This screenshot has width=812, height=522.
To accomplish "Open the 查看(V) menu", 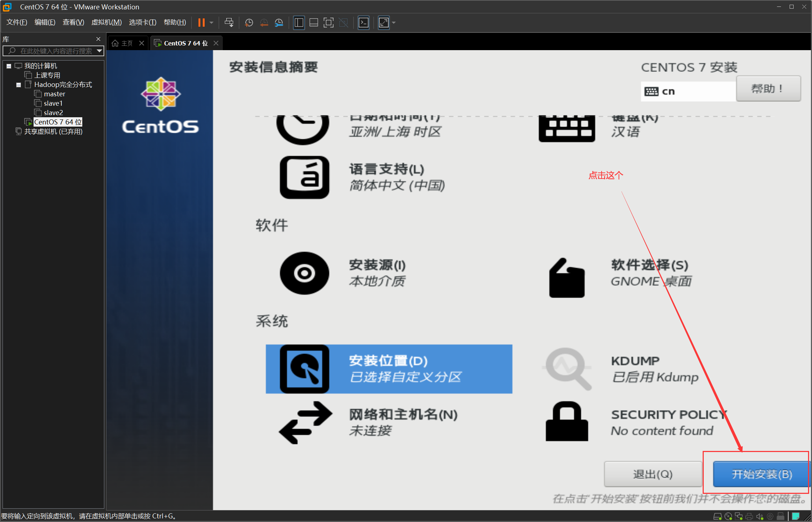I will 73,22.
